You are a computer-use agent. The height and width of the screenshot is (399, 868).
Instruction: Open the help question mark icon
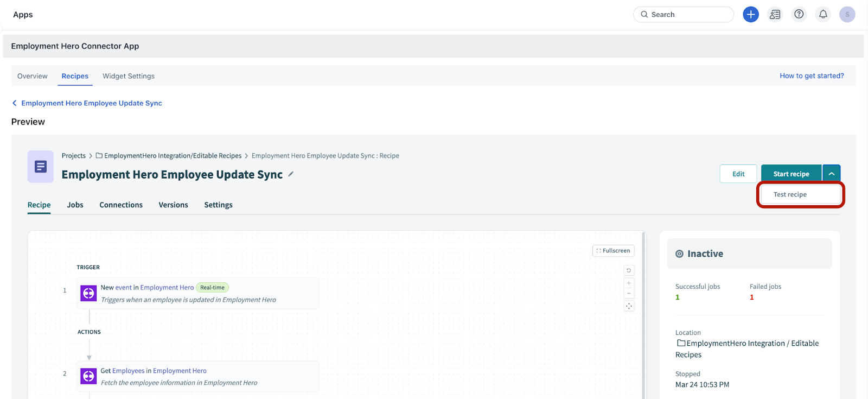(799, 14)
